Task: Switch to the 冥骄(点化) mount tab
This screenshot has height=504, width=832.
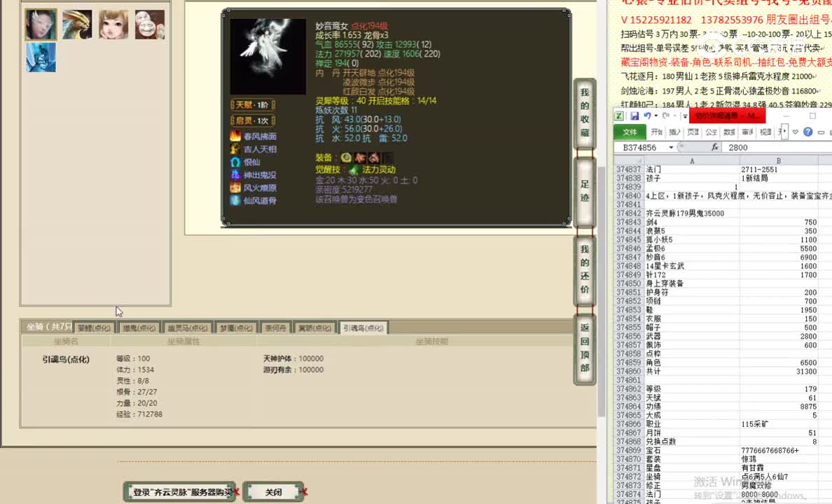Action: click(x=314, y=328)
